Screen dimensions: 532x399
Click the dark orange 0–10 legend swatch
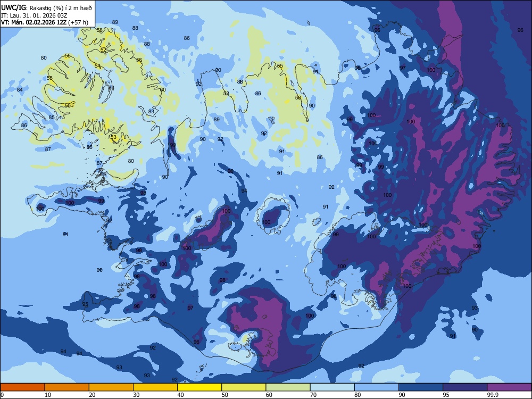22,387
